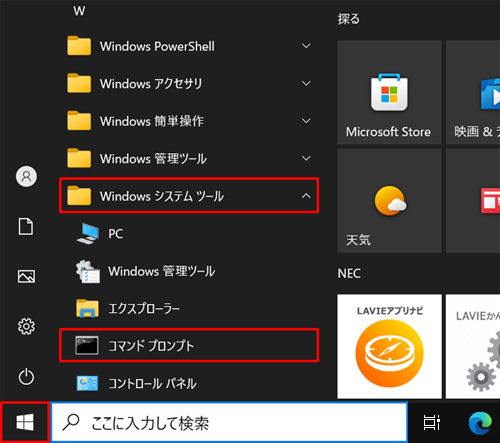
Task: Click the コマンド プロンプト console icon
Action: pyautogui.click(x=87, y=345)
